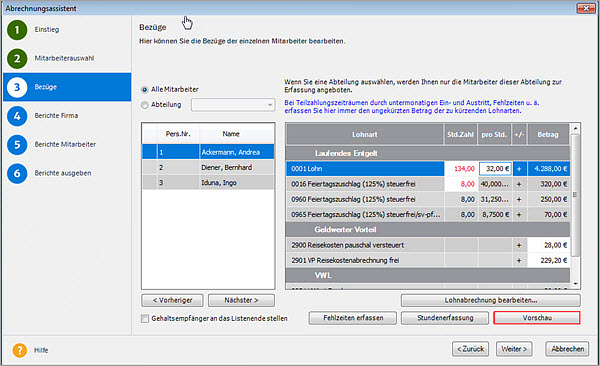The image size is (600, 366).
Task: Click the Vorschau button
Action: 537,318
